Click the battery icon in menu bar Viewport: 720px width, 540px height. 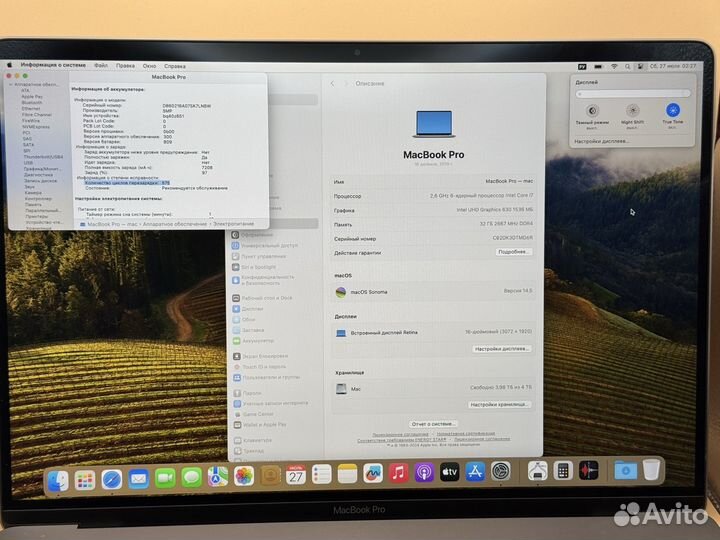point(598,67)
